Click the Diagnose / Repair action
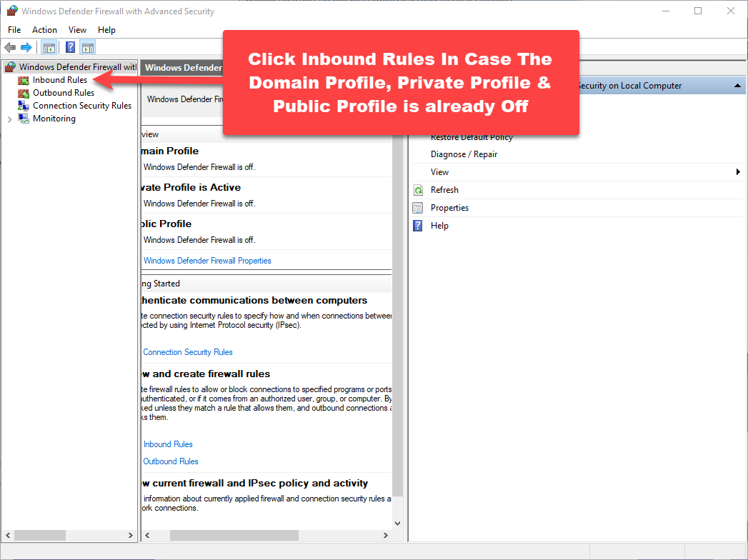 pos(464,154)
